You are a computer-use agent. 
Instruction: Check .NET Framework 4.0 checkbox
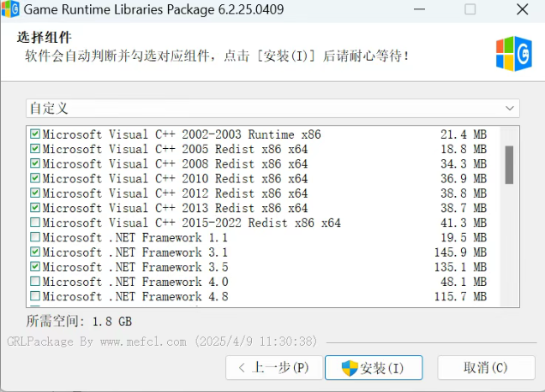(35, 282)
